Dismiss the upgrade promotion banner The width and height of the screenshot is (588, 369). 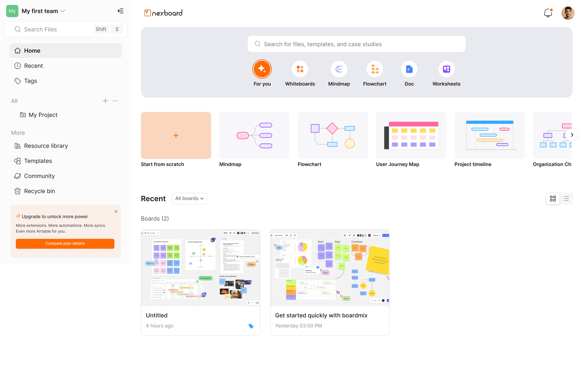116,211
